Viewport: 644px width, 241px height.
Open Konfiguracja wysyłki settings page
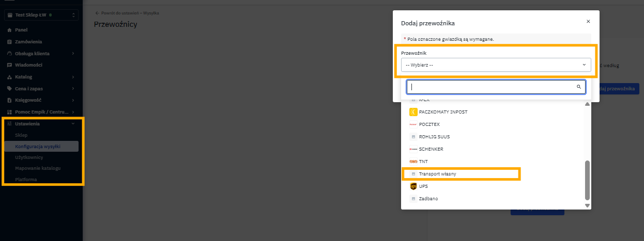[38, 147]
